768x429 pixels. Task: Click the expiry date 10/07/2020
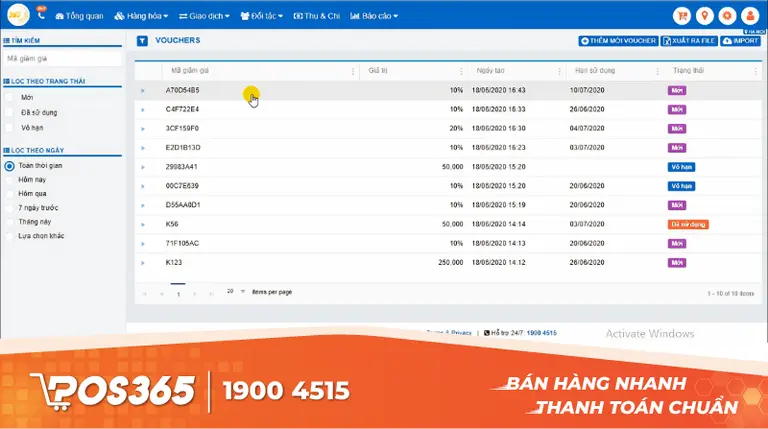click(587, 91)
